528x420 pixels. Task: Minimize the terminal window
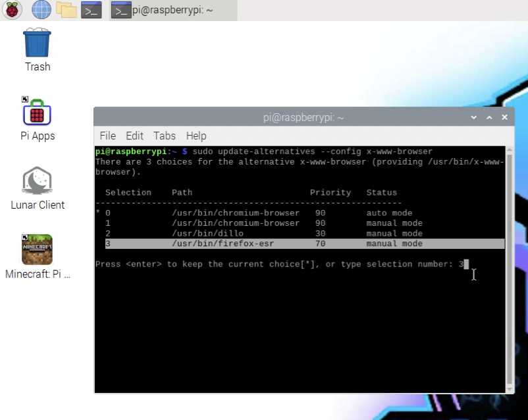[474, 117]
